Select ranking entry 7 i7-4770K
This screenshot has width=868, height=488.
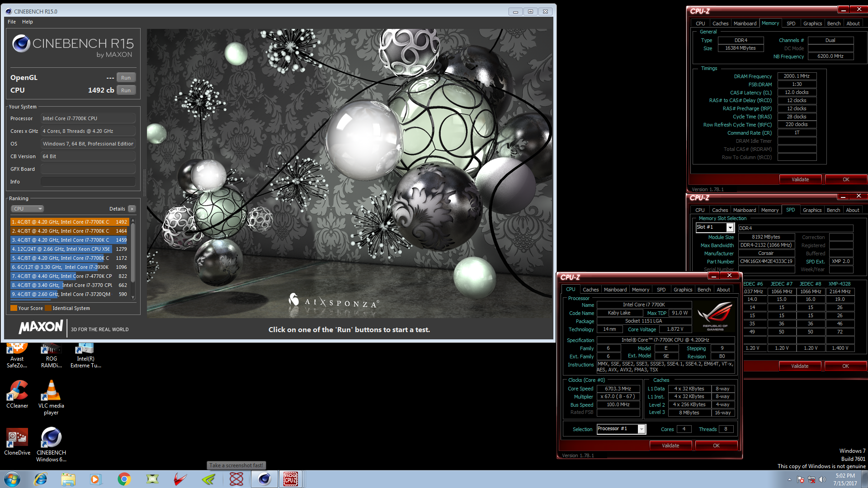(x=69, y=276)
